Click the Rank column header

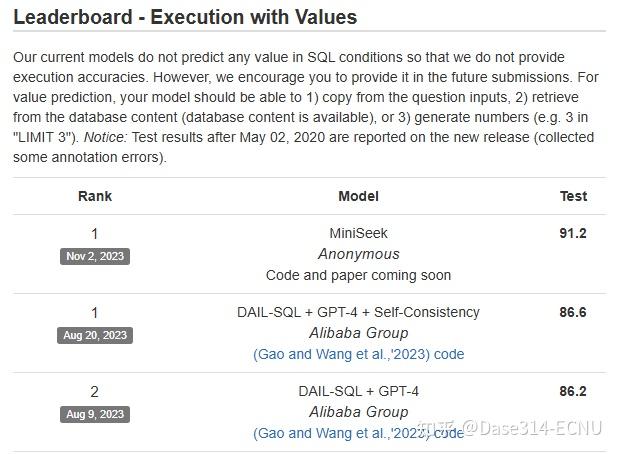click(x=95, y=196)
